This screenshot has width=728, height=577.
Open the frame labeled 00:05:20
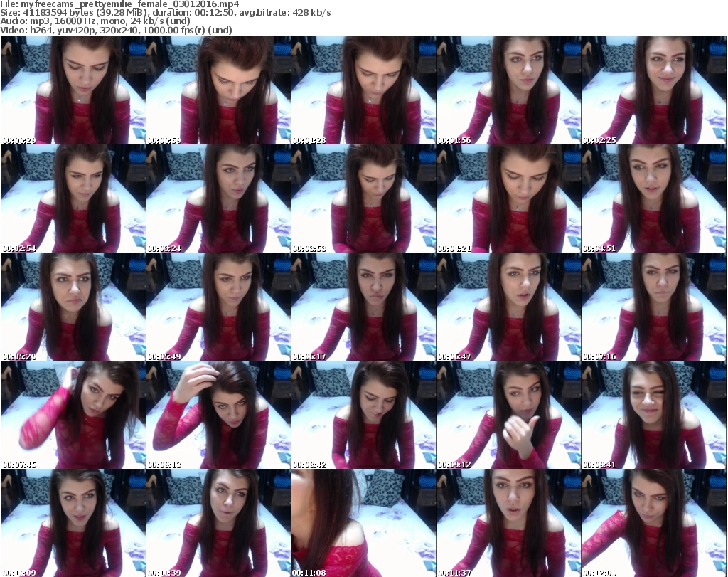[73, 307]
